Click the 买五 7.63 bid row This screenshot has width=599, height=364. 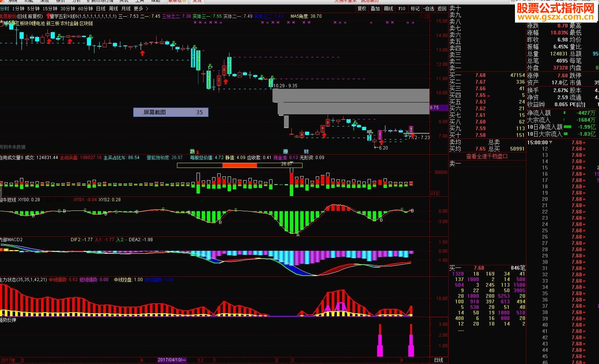click(x=487, y=102)
